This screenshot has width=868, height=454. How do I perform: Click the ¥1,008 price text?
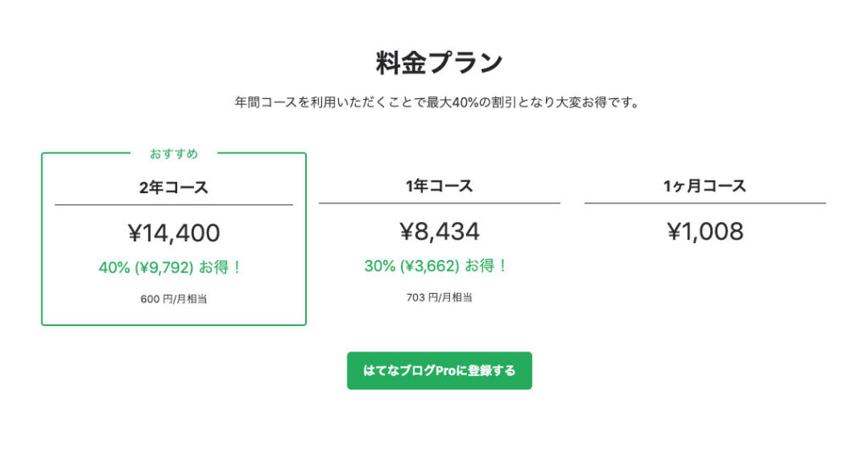coord(704,231)
